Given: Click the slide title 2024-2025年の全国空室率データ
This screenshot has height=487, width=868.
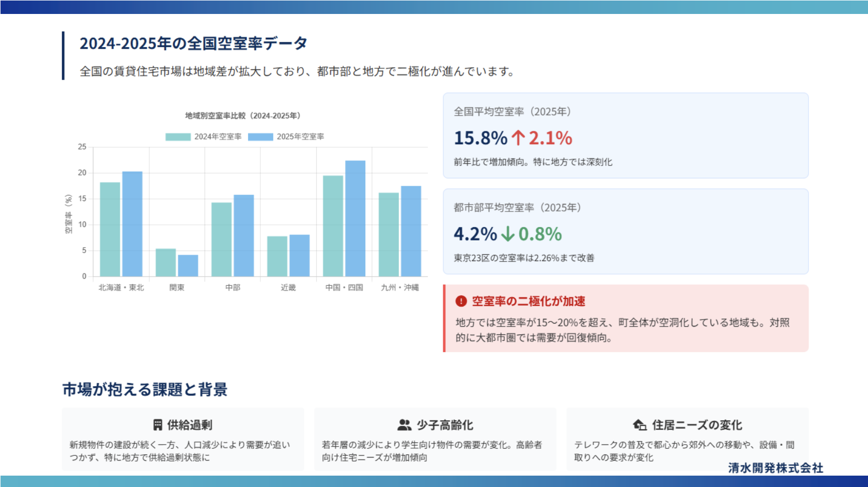Looking at the screenshot, I should [194, 43].
